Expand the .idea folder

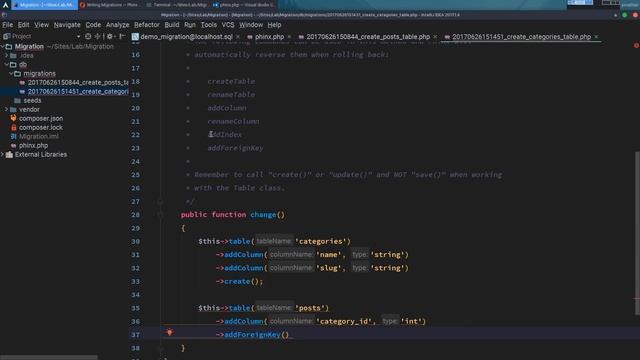7,56
